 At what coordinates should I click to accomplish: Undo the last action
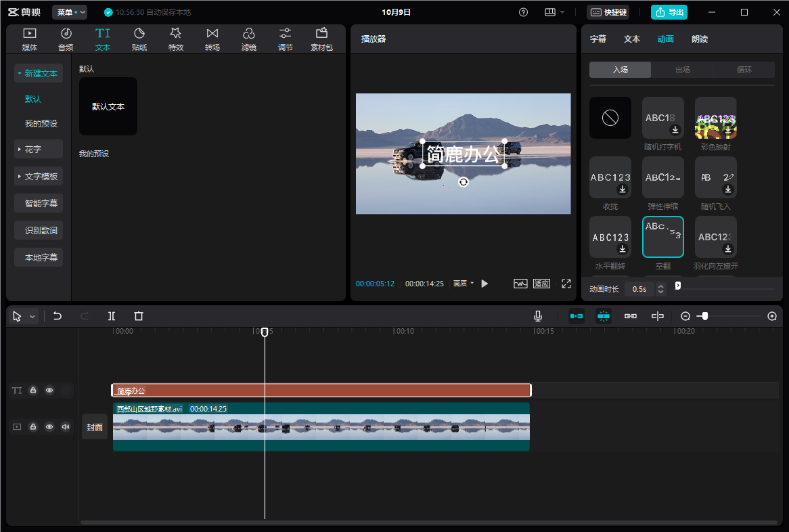point(58,316)
